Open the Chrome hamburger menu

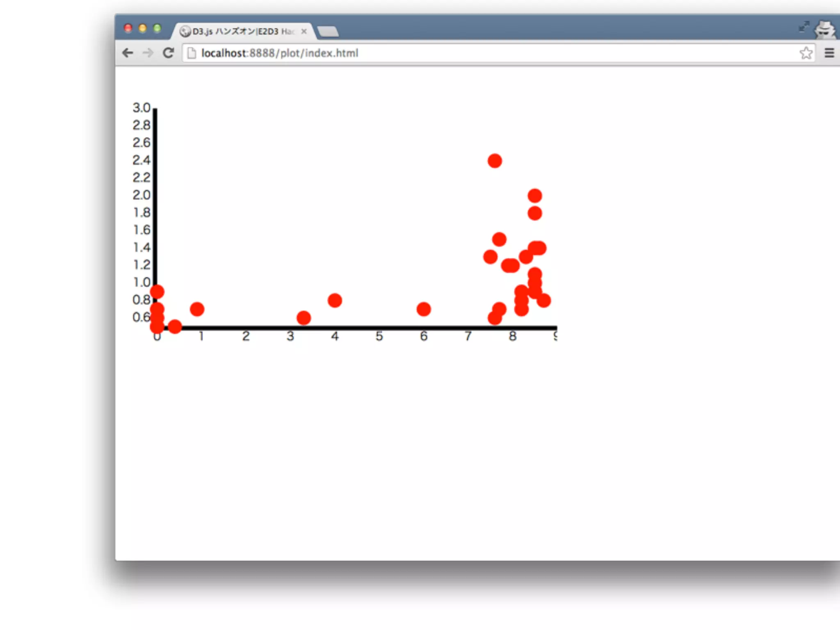coord(829,53)
